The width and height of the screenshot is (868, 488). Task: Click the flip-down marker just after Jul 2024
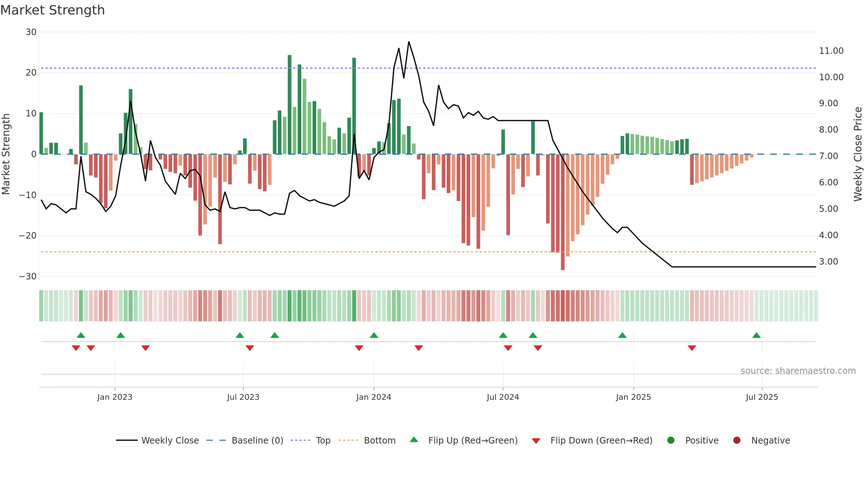508,348
